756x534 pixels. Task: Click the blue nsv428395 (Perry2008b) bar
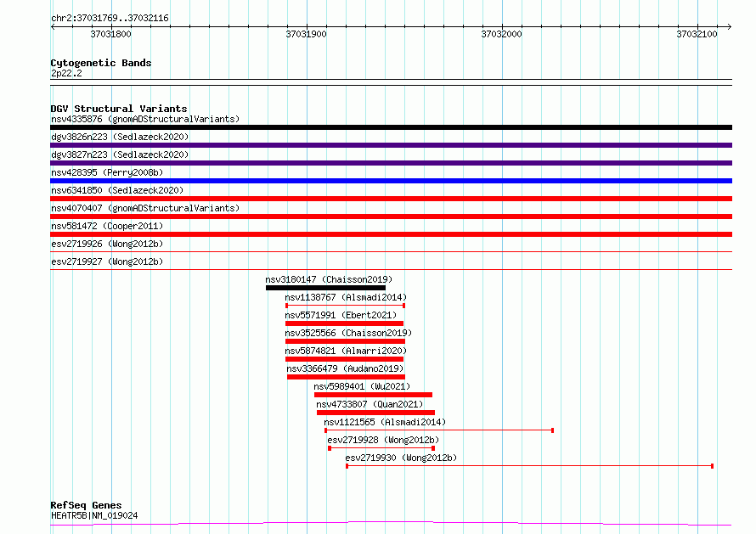[391, 181]
